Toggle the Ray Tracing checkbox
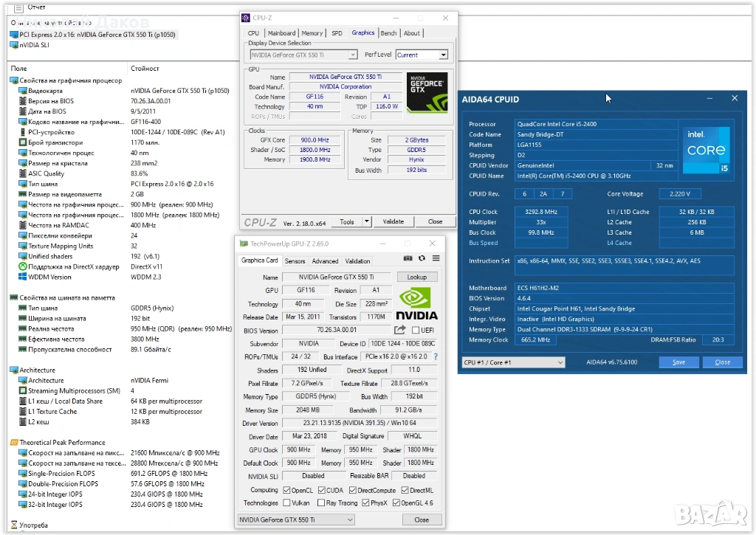 [x=320, y=503]
